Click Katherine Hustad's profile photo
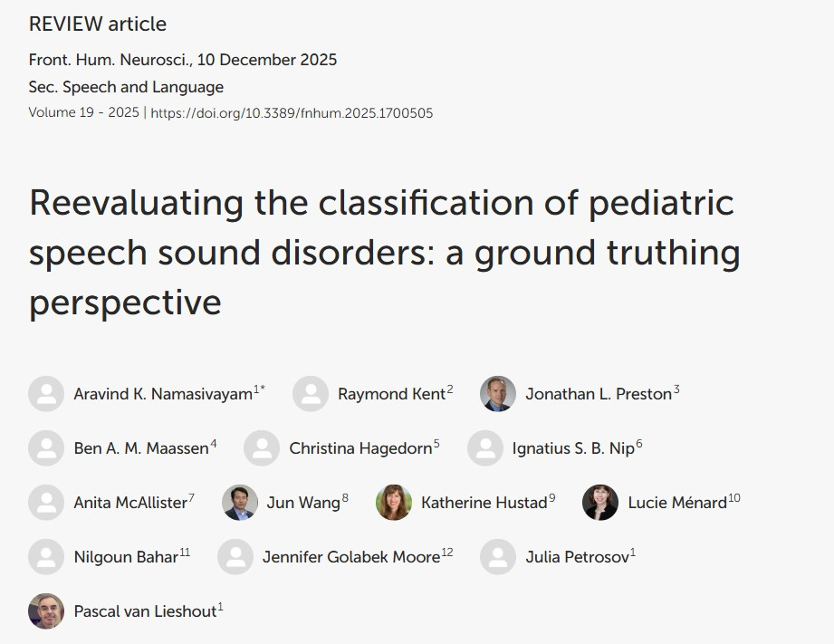Image resolution: width=834 pixels, height=644 pixels. (x=394, y=503)
